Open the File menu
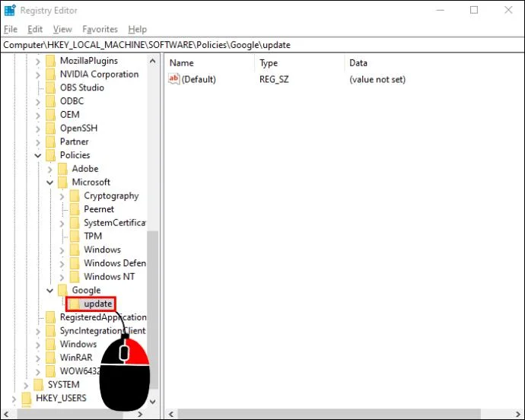 pyautogui.click(x=11, y=30)
